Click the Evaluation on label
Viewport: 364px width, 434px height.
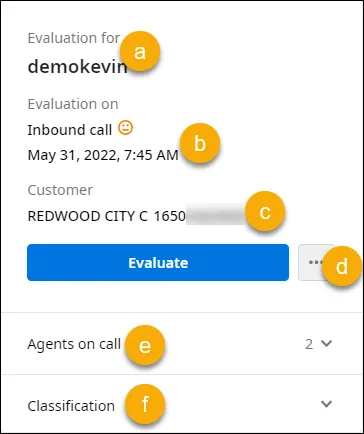tap(73, 104)
